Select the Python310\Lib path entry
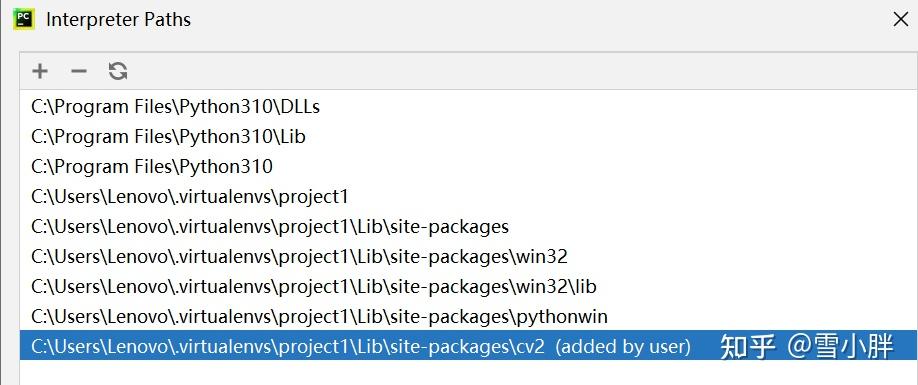This screenshot has width=918, height=385. pyautogui.click(x=468, y=137)
